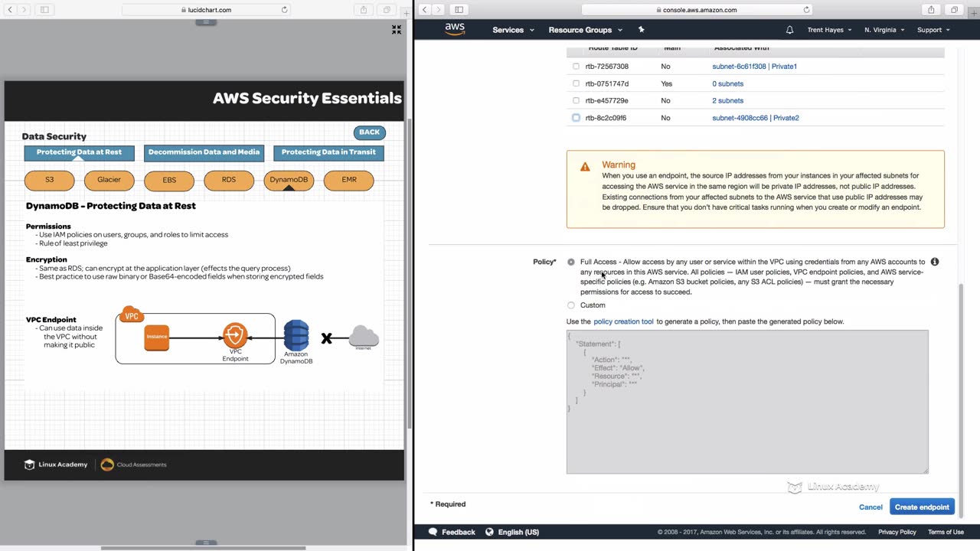Check the rtb-8c2c09f6 route table checkbox
The width and height of the screenshot is (980, 551).
tap(577, 118)
